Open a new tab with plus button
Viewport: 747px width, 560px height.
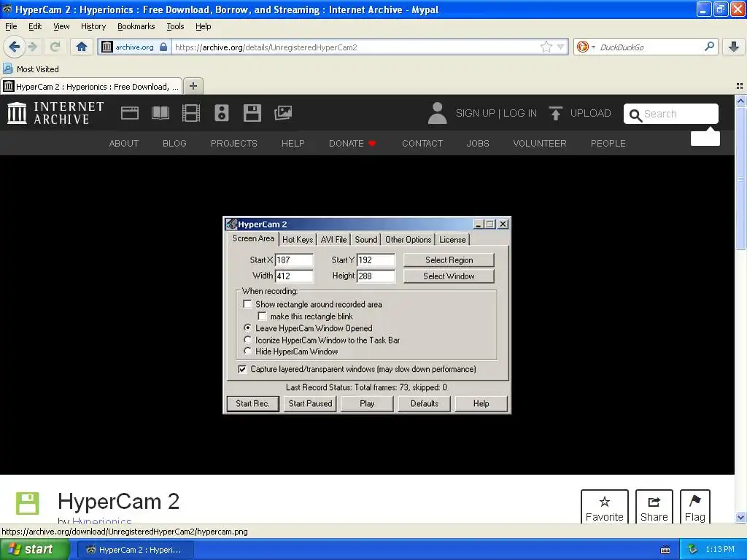click(x=193, y=86)
